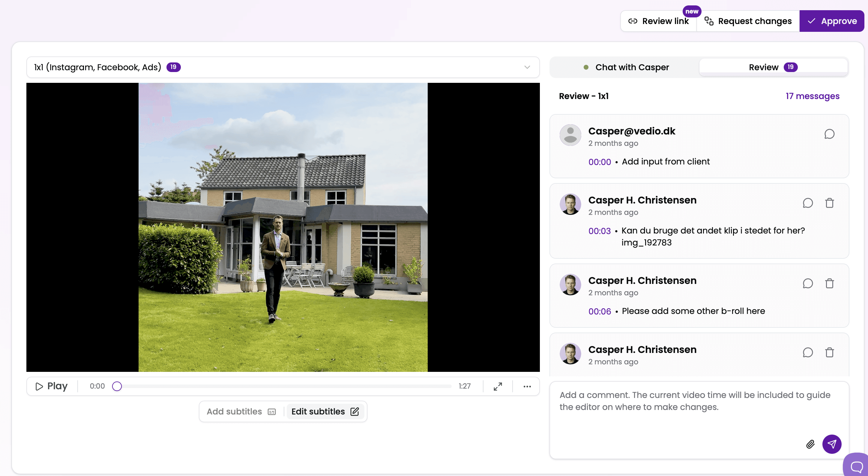Reply to the 00:06 b-roll comment
868x476 pixels.
(x=808, y=284)
